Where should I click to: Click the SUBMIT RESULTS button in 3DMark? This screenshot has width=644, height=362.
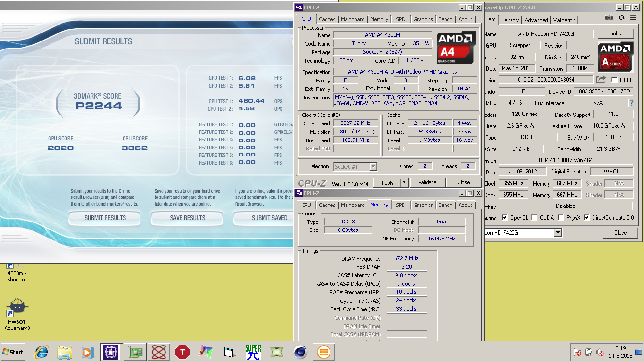click(105, 218)
